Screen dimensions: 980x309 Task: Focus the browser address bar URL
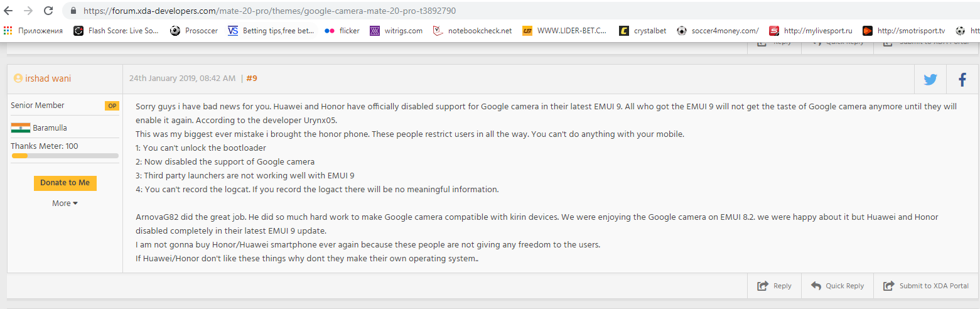coord(270,11)
